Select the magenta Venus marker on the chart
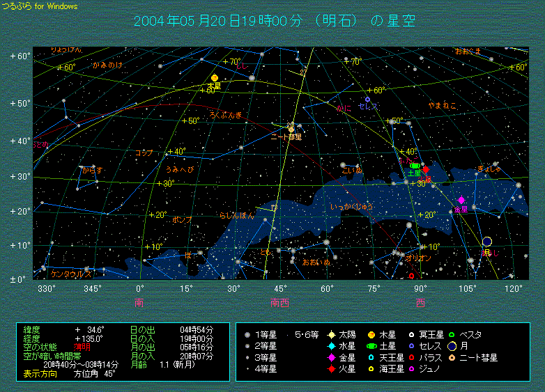Viewport: 545px width, 392px height. [461, 200]
